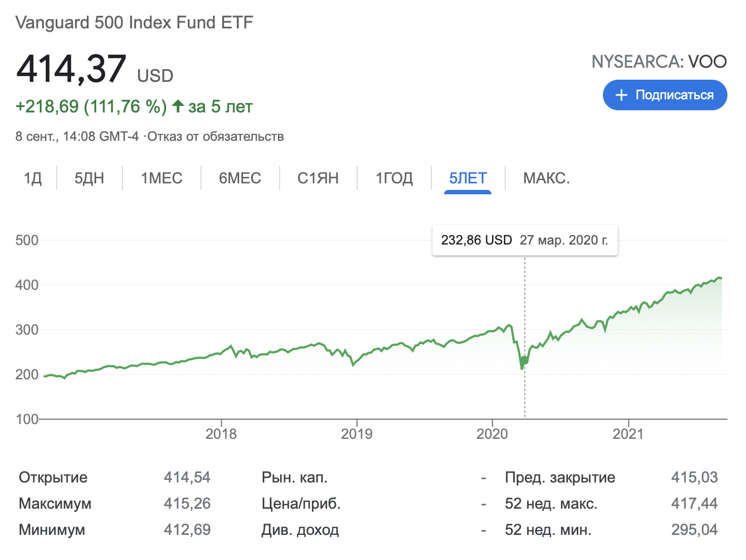
Task: Click the Цена/приб. label
Action: click(x=301, y=503)
